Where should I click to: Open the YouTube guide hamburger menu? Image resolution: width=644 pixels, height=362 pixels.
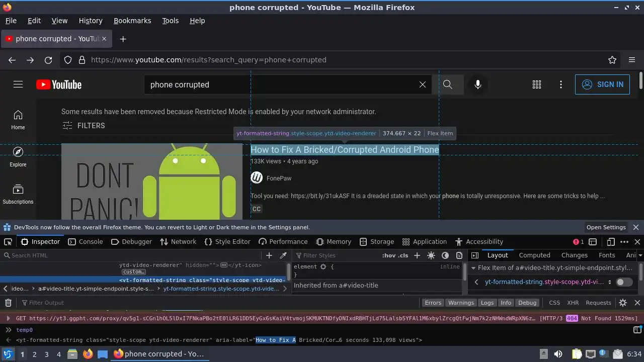pos(18,84)
